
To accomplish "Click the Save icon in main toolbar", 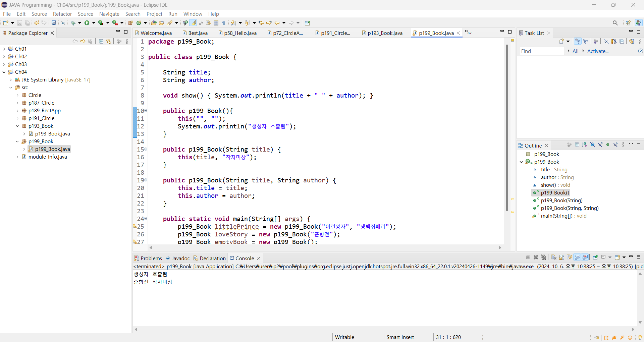I will [19, 23].
